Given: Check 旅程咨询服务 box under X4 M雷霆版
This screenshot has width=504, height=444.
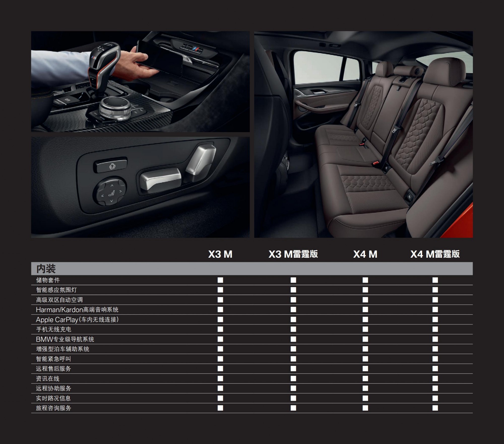Looking at the screenshot, I should pyautogui.click(x=435, y=408).
